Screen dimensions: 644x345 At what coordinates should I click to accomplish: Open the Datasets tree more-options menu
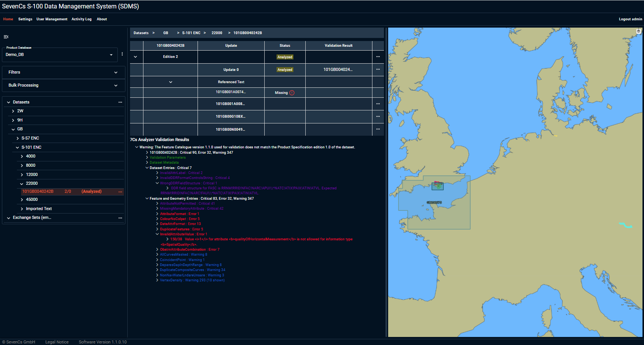coord(120,102)
